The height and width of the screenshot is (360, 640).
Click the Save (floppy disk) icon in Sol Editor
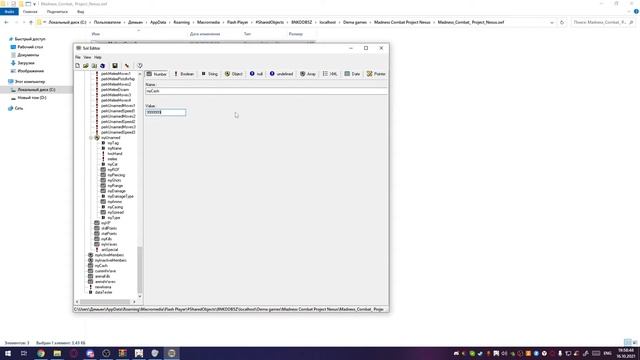[x=115, y=66]
